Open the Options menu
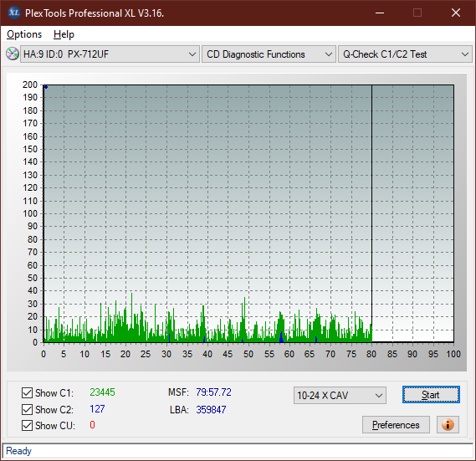Screen dimensions: 476x461 coord(24,34)
